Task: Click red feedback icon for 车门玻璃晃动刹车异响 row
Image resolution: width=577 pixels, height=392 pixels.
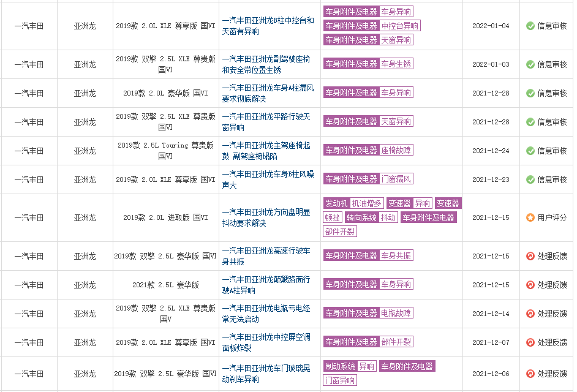Action: pyautogui.click(x=530, y=374)
